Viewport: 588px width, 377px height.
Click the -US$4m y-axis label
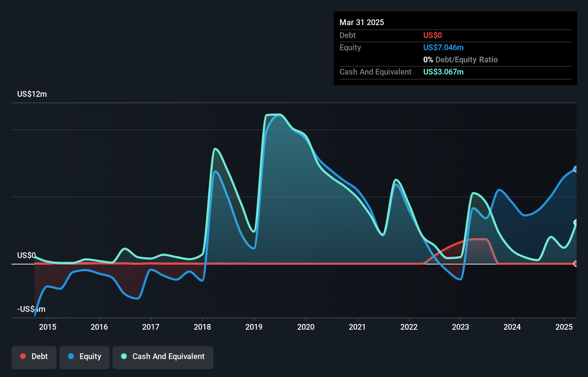coord(31,309)
